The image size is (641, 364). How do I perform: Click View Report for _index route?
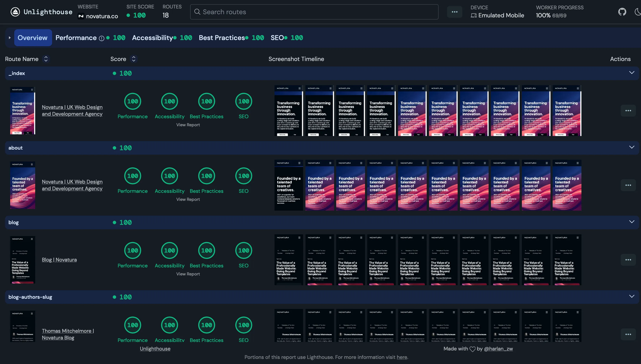(x=188, y=125)
